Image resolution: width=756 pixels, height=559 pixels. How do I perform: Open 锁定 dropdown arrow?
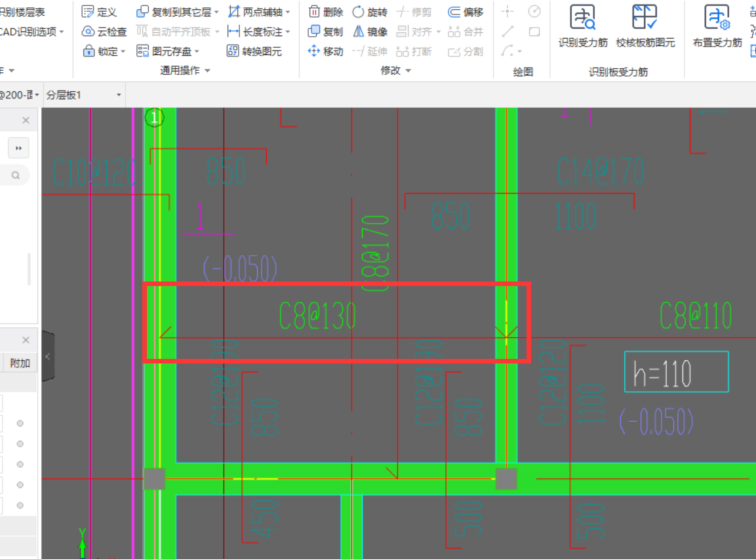point(123,51)
